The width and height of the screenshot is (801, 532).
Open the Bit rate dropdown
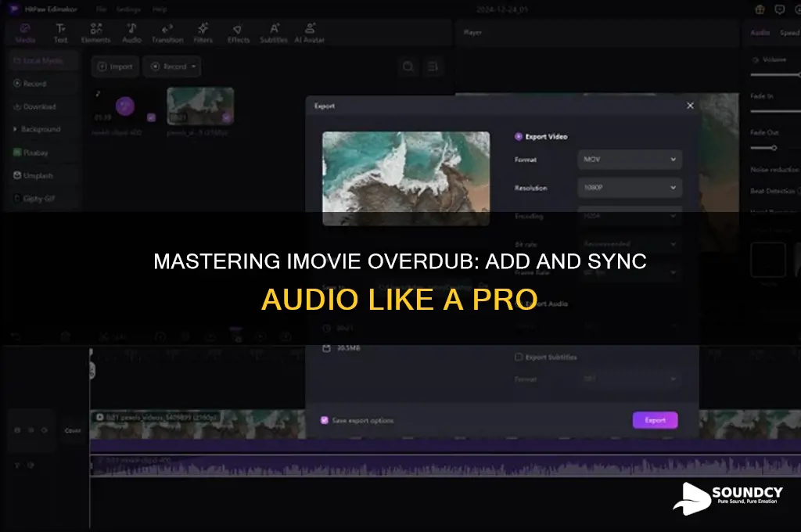(630, 244)
